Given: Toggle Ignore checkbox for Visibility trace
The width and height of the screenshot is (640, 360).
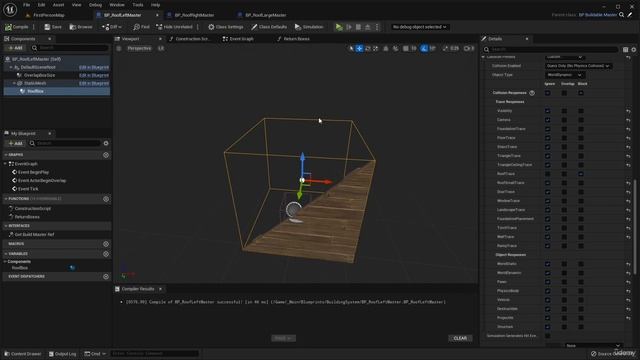Looking at the screenshot, I should point(547,111).
